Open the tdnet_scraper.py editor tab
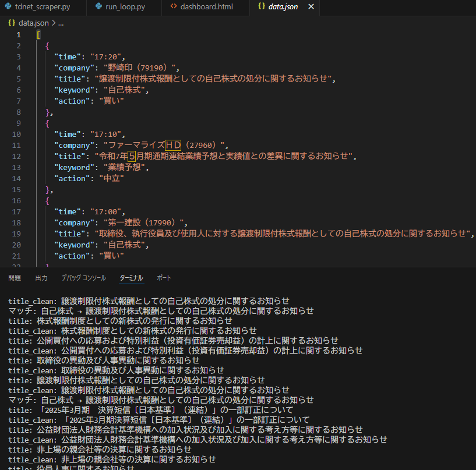 pos(43,6)
